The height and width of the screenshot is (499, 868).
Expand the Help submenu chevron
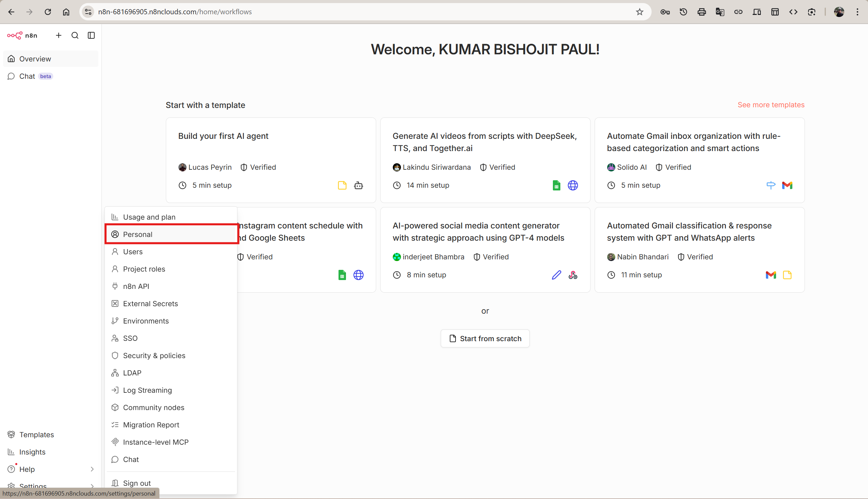click(x=92, y=469)
